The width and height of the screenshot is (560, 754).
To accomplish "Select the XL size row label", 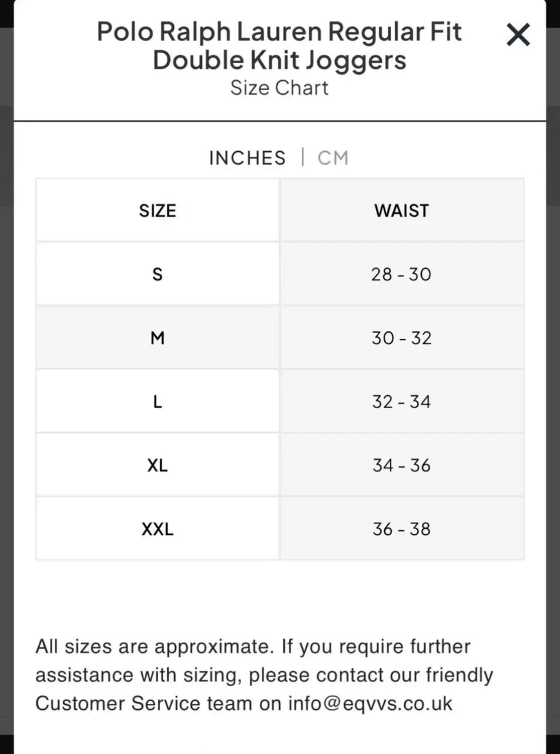I will (157, 465).
